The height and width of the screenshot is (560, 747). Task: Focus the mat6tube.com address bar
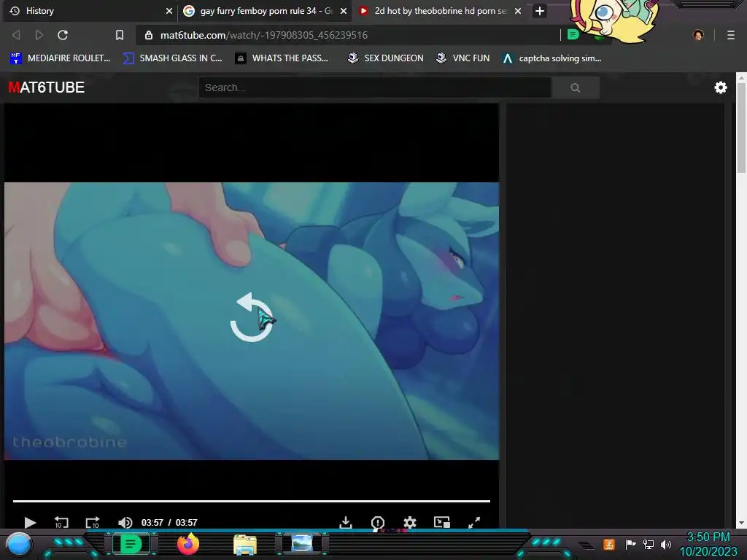[x=348, y=35]
